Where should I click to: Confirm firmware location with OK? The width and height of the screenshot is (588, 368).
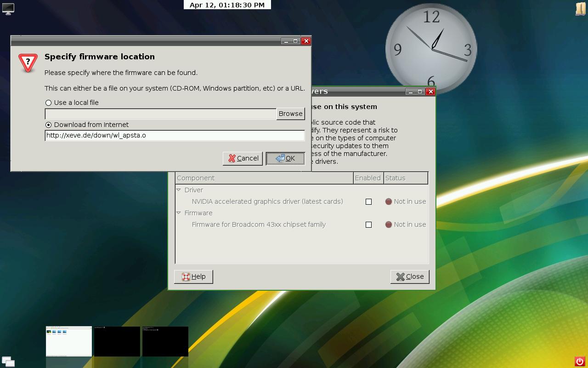(x=285, y=158)
